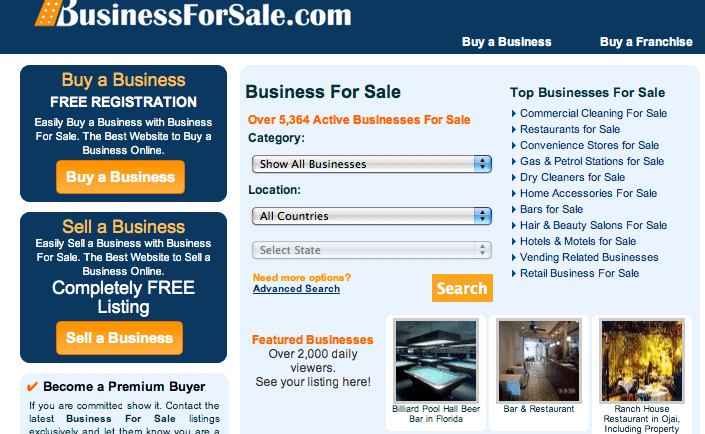Click the arrow bullet beside Commercial Cleaning
The height and width of the screenshot is (434, 705).
514,114
